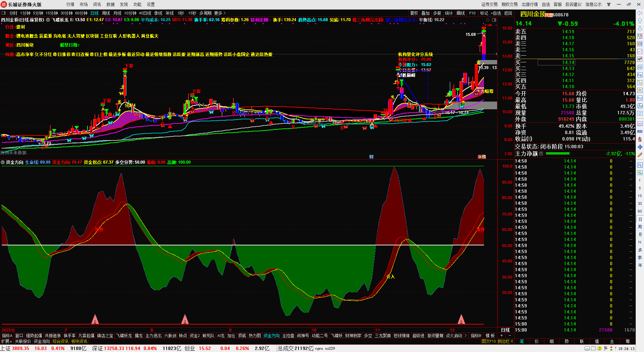Screen dimensions: 644x352
Task: Click the F10 icon in right sidebar
Action: point(640,75)
